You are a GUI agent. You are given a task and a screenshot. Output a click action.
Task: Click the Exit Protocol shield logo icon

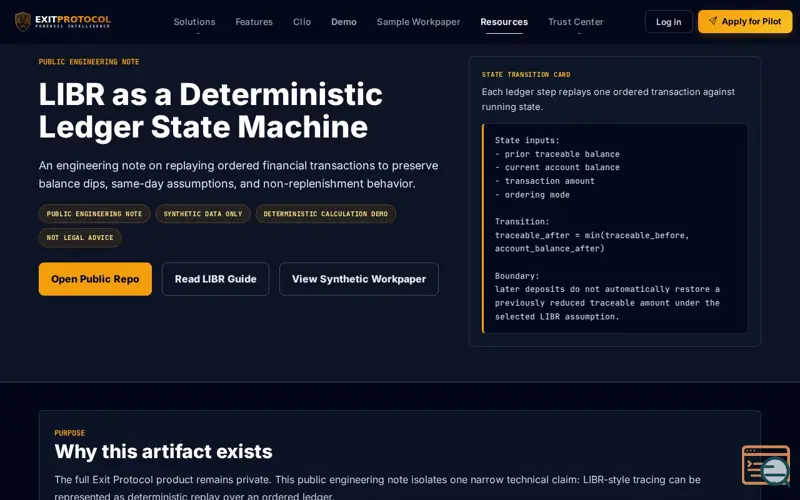coord(23,21)
